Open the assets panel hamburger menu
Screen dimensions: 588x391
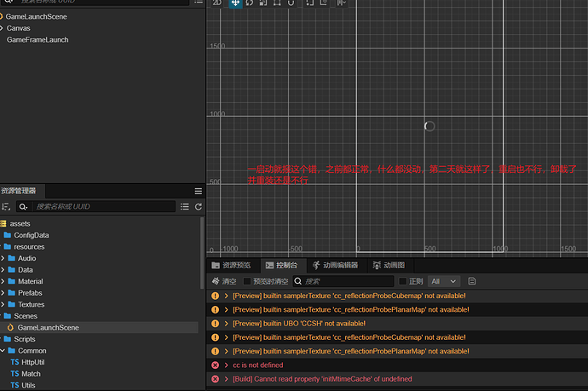click(198, 191)
